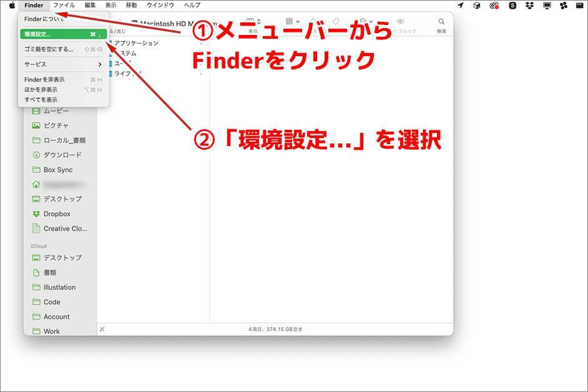
Task: Click the X icon in status bar
Action: tap(102, 329)
